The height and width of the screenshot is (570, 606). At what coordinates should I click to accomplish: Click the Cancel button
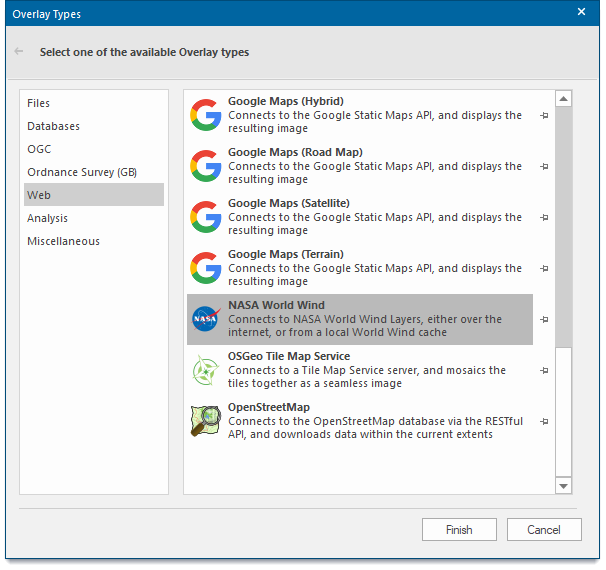pyautogui.click(x=544, y=529)
